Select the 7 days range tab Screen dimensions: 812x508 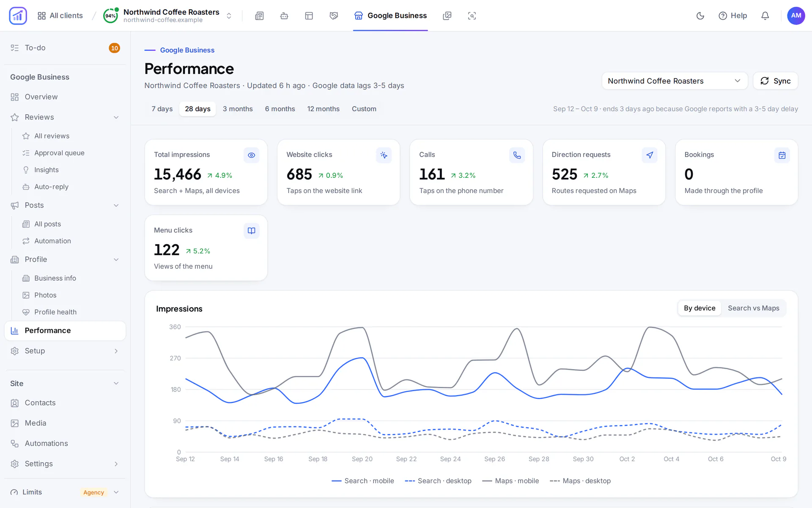point(162,109)
